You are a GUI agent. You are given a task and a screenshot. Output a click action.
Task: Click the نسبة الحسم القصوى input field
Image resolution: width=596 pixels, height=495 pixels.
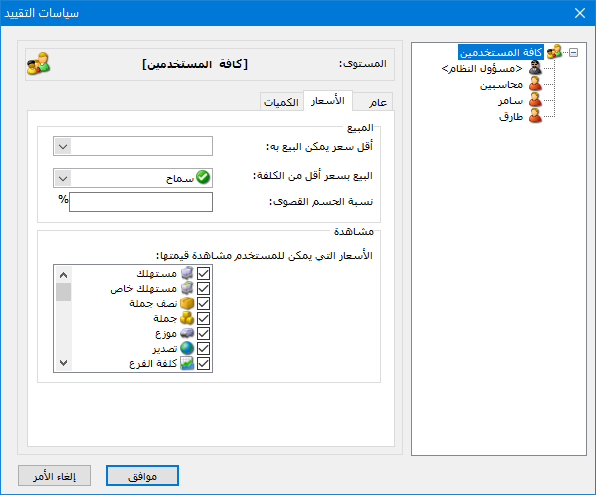pyautogui.click(x=141, y=202)
